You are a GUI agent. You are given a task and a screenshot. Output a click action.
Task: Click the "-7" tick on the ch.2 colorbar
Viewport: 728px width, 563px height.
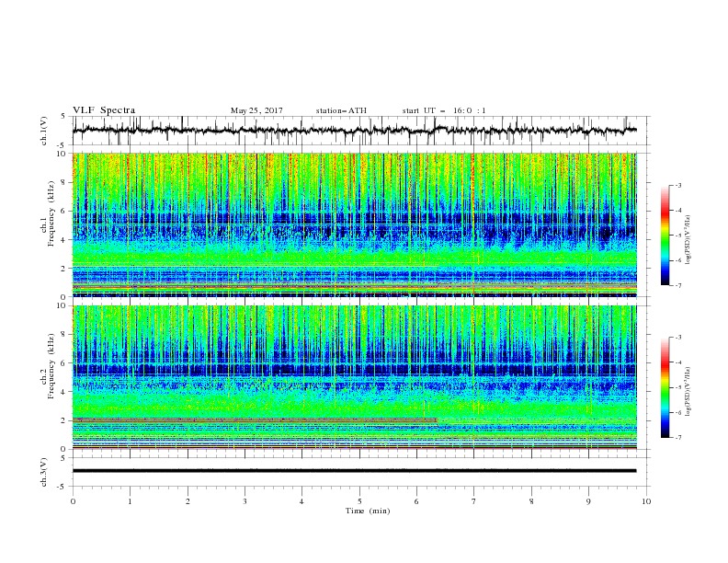(x=677, y=438)
